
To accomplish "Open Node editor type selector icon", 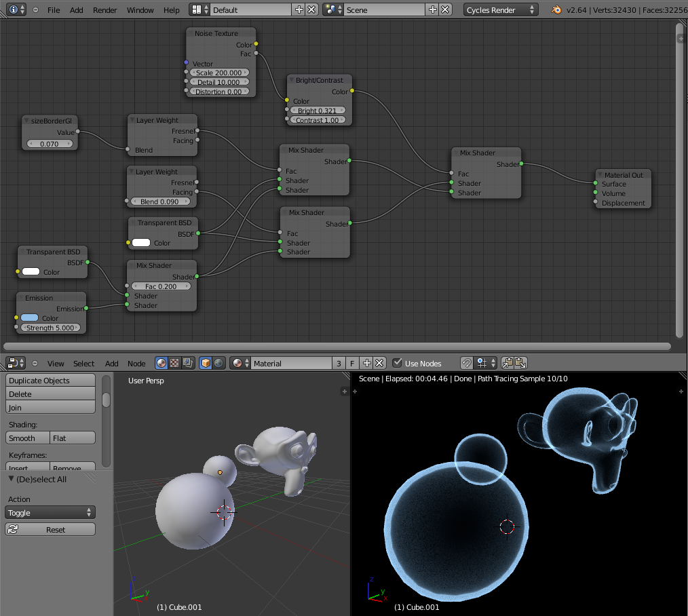I will point(16,363).
